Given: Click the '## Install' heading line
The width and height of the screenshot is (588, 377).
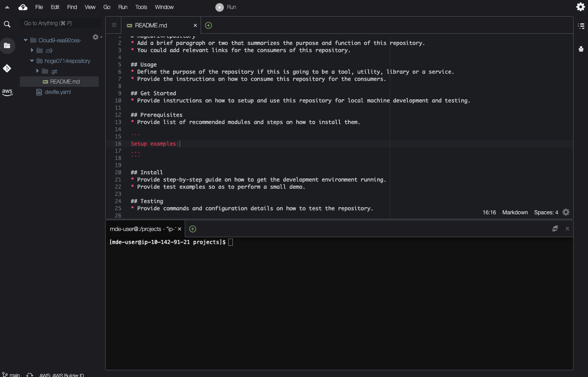Looking at the screenshot, I should [x=147, y=173].
